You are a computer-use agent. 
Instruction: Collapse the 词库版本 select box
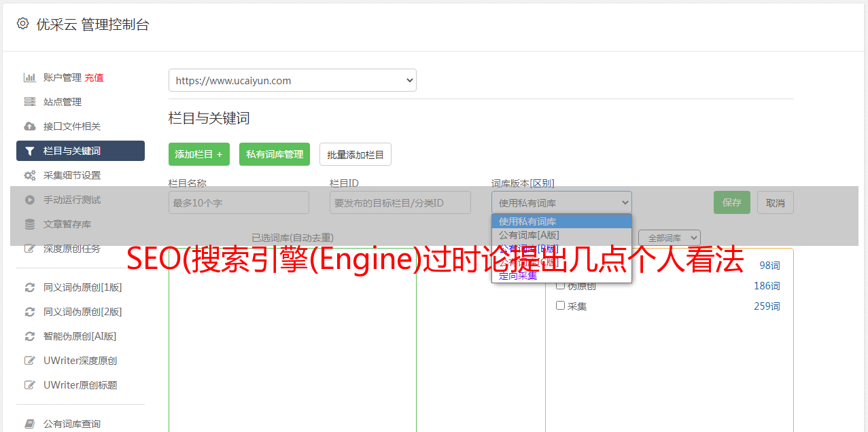point(561,202)
